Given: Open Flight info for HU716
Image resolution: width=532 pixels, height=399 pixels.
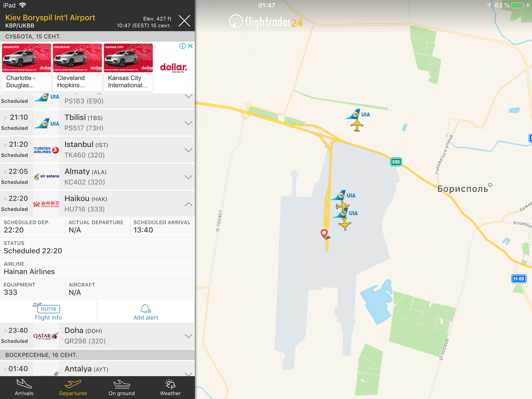Looking at the screenshot, I should coord(48,311).
